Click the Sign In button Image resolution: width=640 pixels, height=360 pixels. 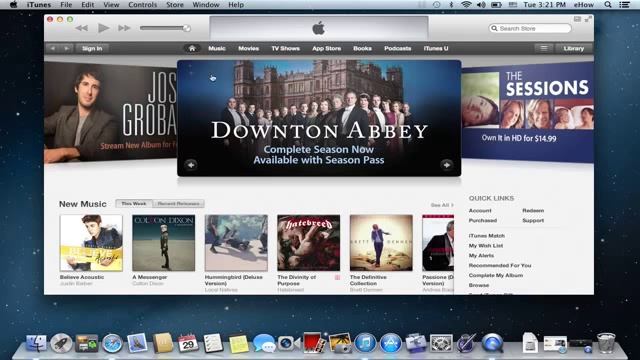pos(92,48)
